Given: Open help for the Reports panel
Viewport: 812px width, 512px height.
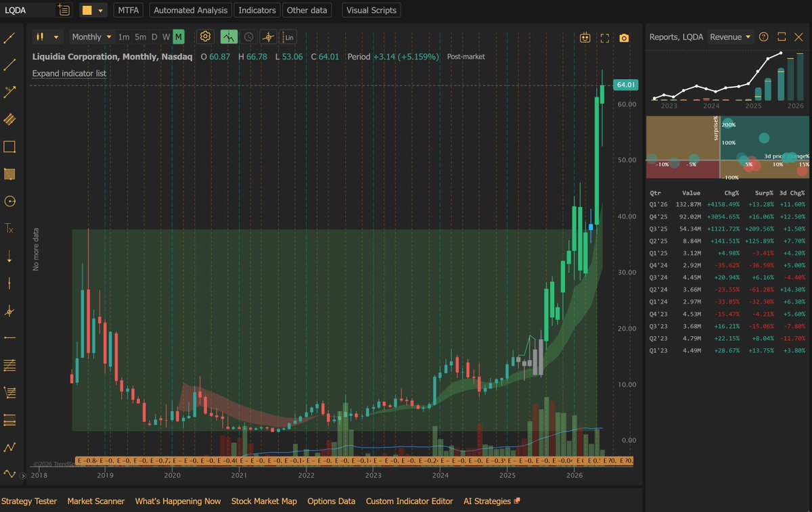Looking at the screenshot, I should [x=764, y=37].
